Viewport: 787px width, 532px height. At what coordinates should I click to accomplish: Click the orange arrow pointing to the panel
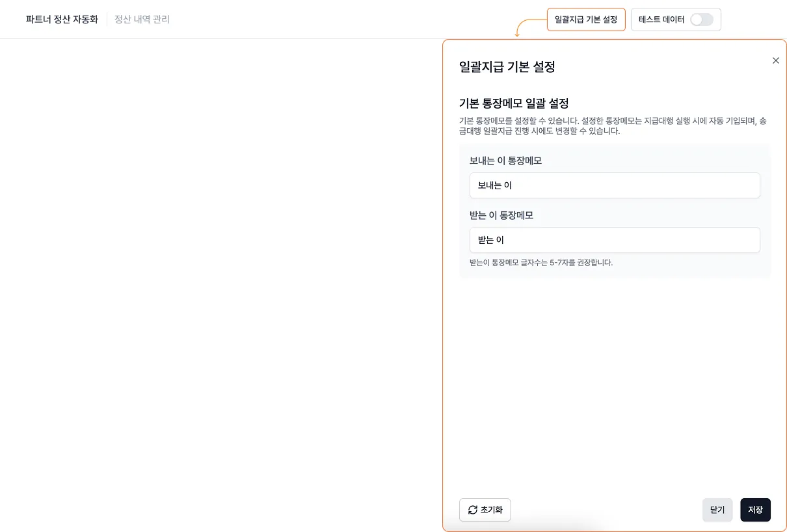(524, 27)
